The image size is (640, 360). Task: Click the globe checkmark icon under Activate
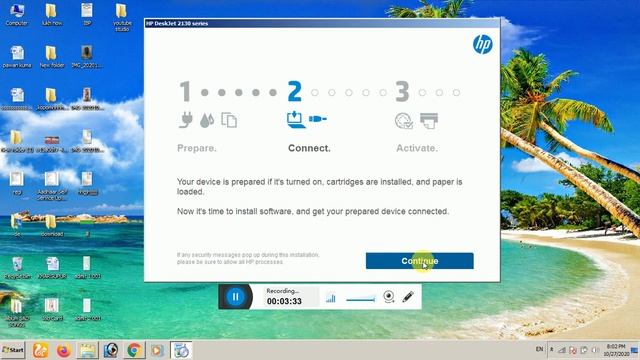click(x=404, y=121)
